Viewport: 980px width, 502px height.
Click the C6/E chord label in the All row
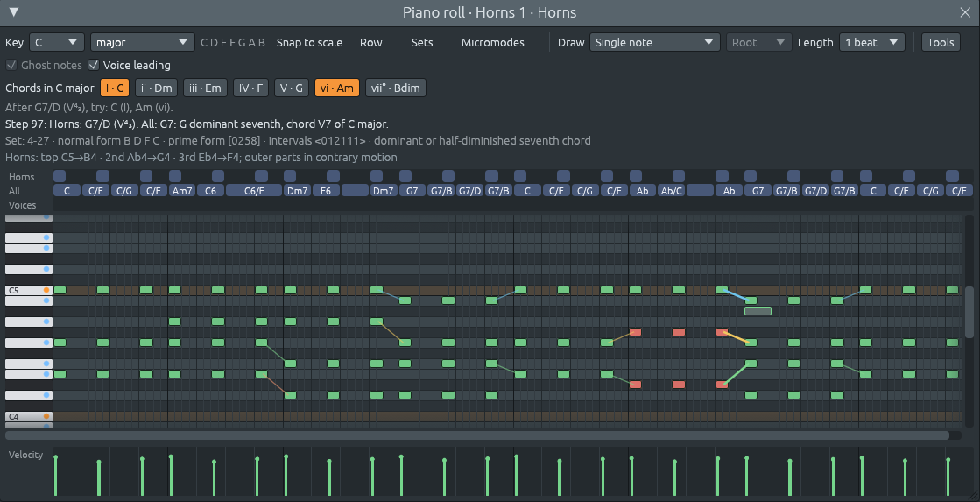pos(254,191)
